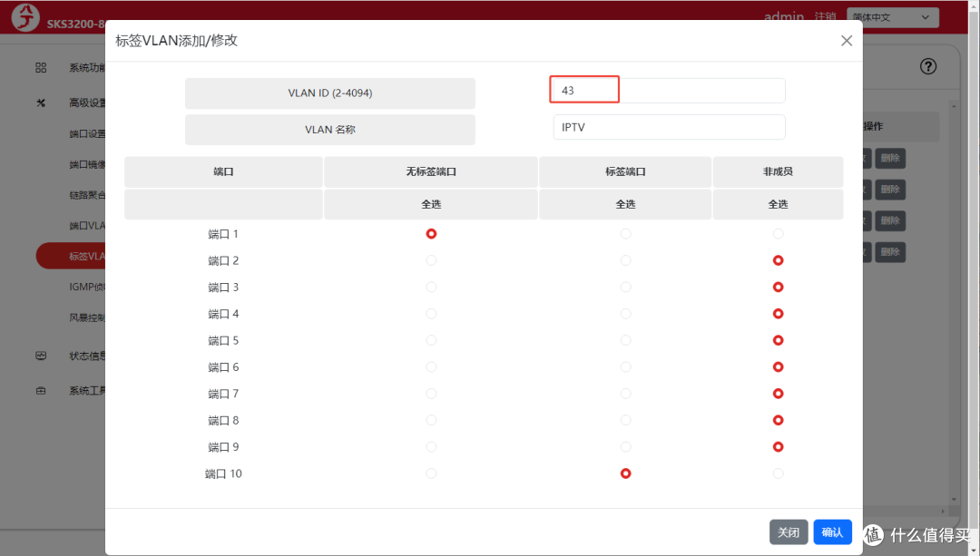The image size is (980, 556).
Task: Select non-member radio for 端口 3
Action: coord(779,288)
